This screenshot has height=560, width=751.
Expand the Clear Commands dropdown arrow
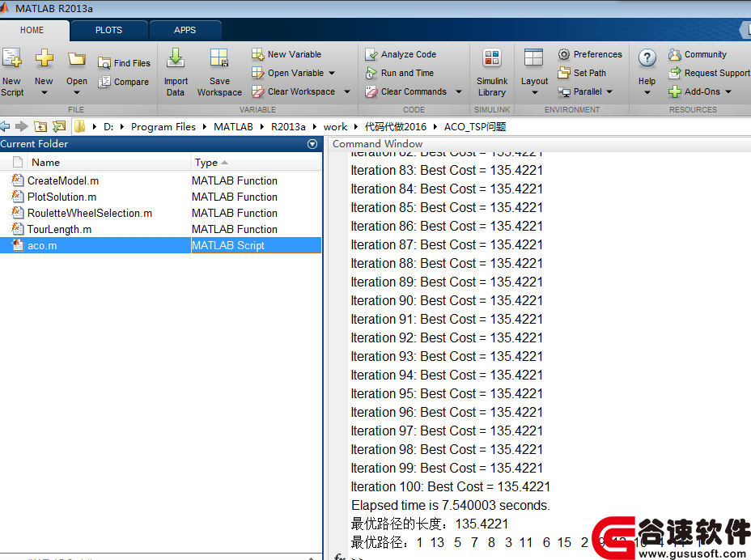[x=458, y=91]
